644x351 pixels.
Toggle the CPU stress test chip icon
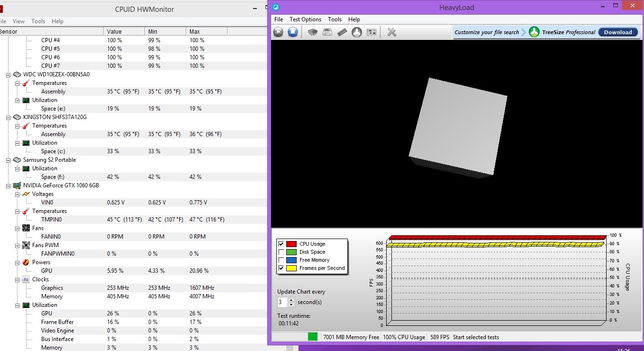pyautogui.click(x=313, y=32)
